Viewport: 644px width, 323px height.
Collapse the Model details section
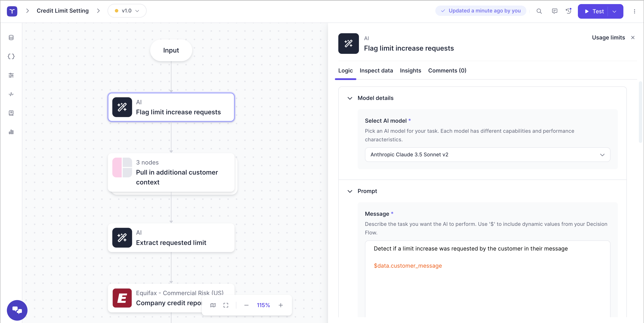tap(350, 98)
